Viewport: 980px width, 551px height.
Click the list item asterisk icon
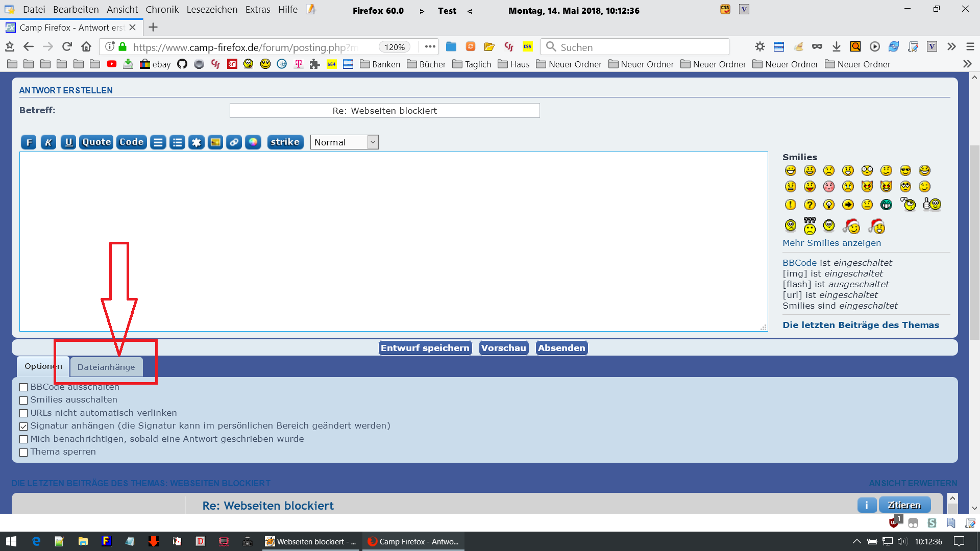tap(197, 142)
